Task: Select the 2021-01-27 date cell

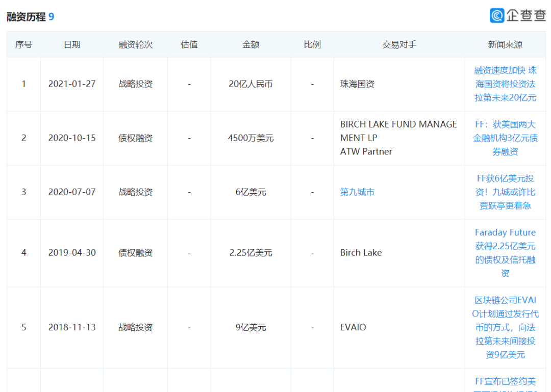Action: point(72,84)
